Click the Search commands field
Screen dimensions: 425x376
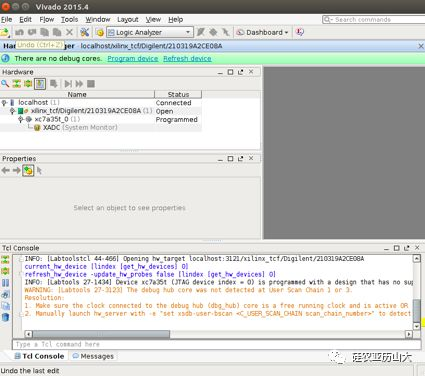(373, 20)
